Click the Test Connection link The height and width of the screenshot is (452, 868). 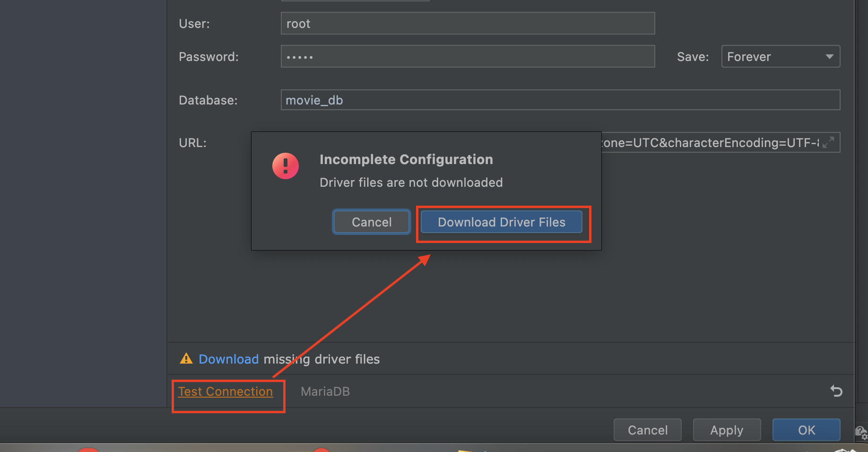click(226, 391)
